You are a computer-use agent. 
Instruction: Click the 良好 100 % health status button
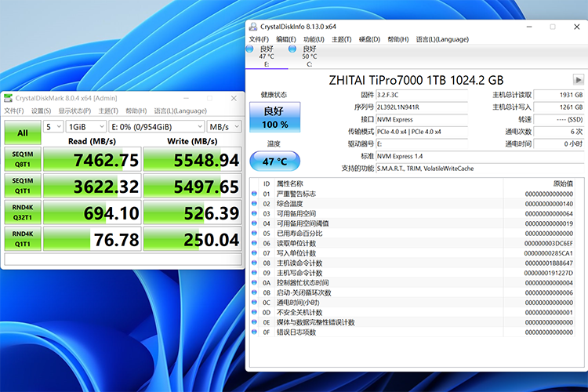274,117
